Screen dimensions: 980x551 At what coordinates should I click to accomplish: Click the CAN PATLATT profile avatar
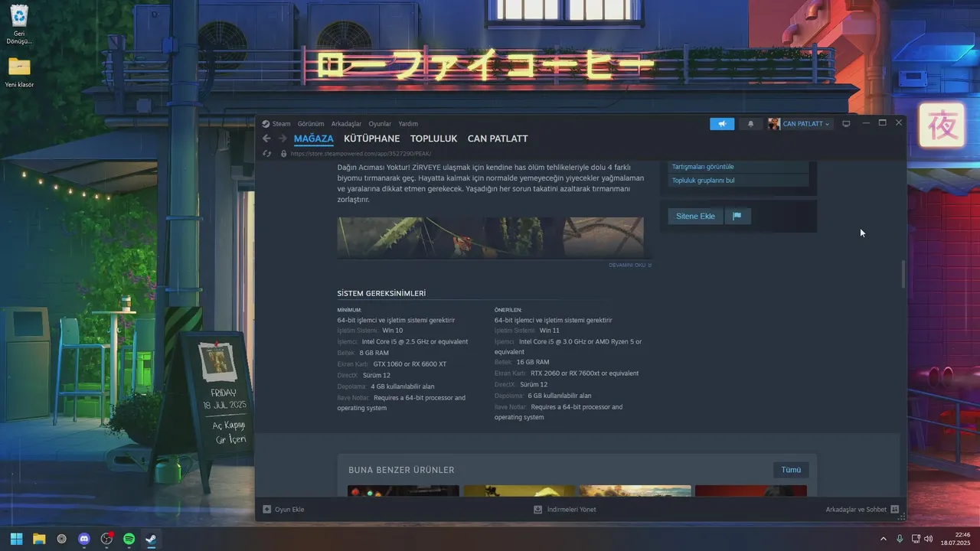pos(774,124)
